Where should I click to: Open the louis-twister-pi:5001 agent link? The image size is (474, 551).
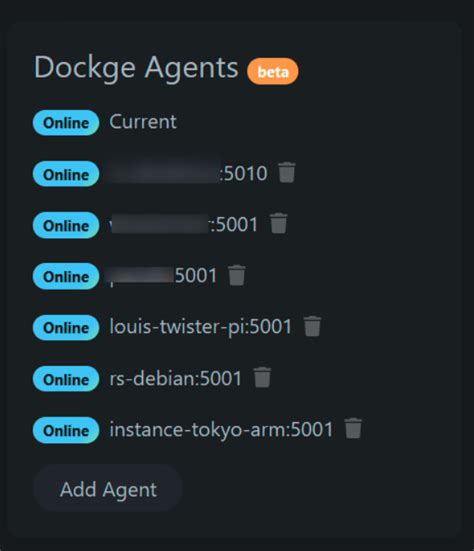[x=201, y=327]
